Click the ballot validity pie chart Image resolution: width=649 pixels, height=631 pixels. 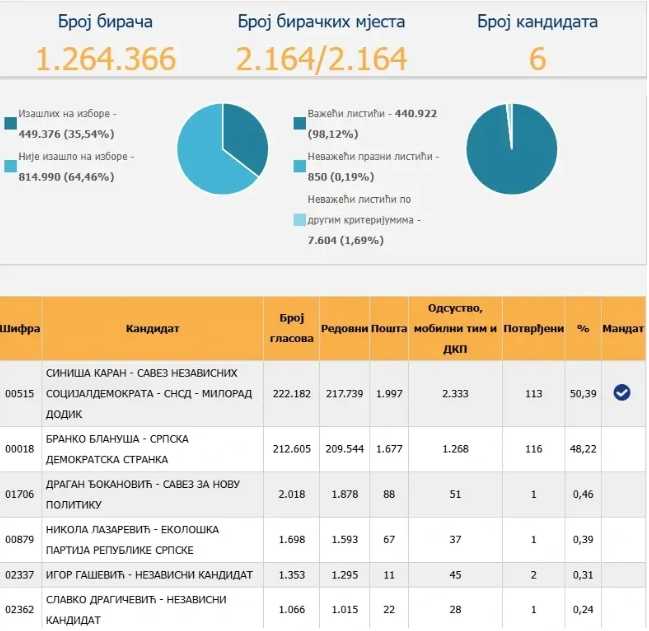tap(511, 148)
